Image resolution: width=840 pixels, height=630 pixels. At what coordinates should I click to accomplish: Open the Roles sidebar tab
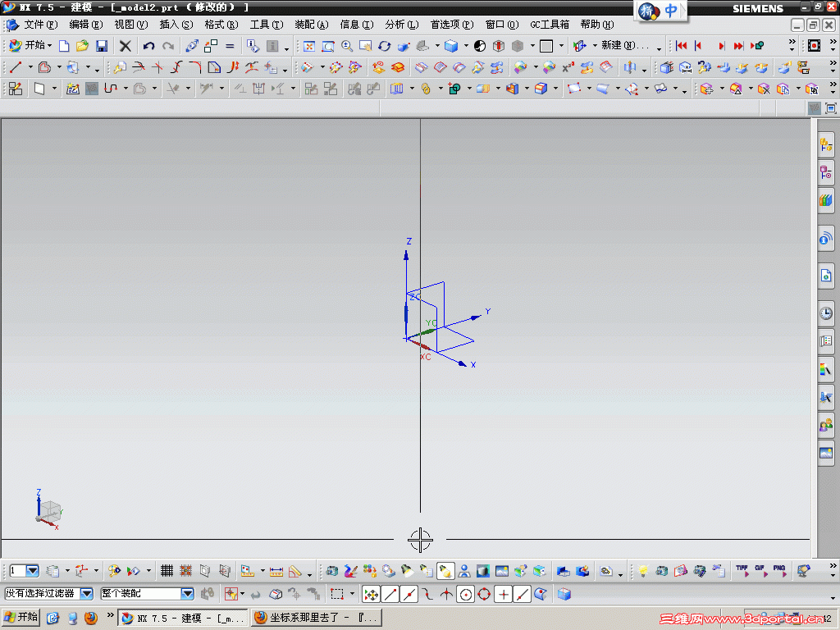(x=825, y=426)
